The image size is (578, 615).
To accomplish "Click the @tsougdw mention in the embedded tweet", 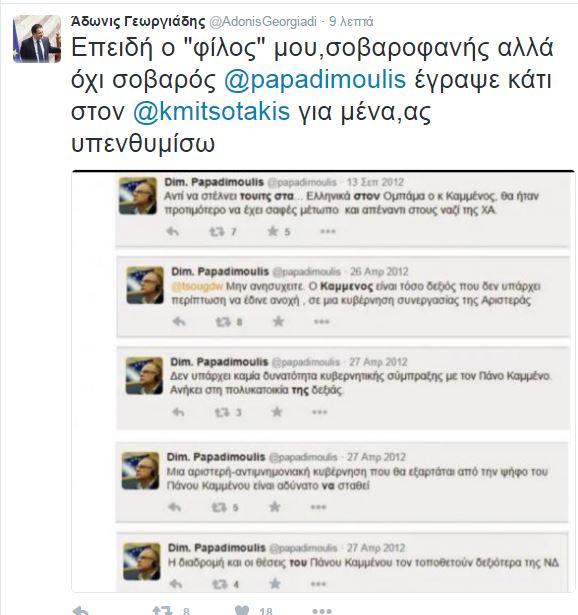I will point(197,286).
